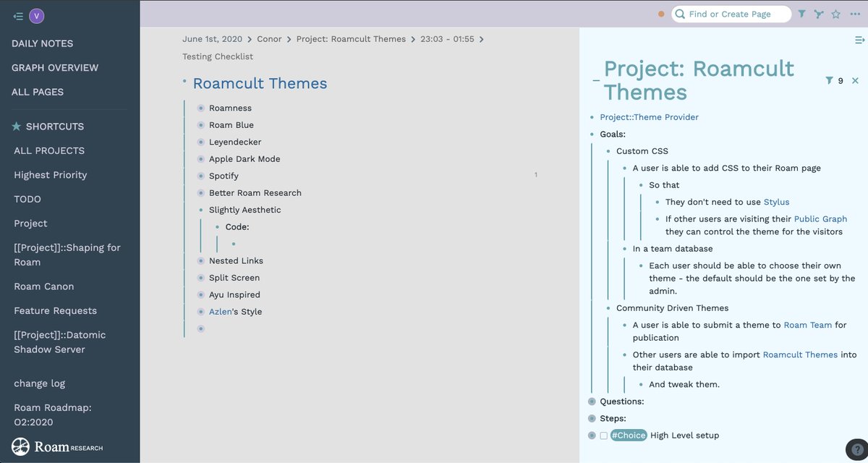Check the High Level setup checkbox
The width and height of the screenshot is (868, 463).
604,436
